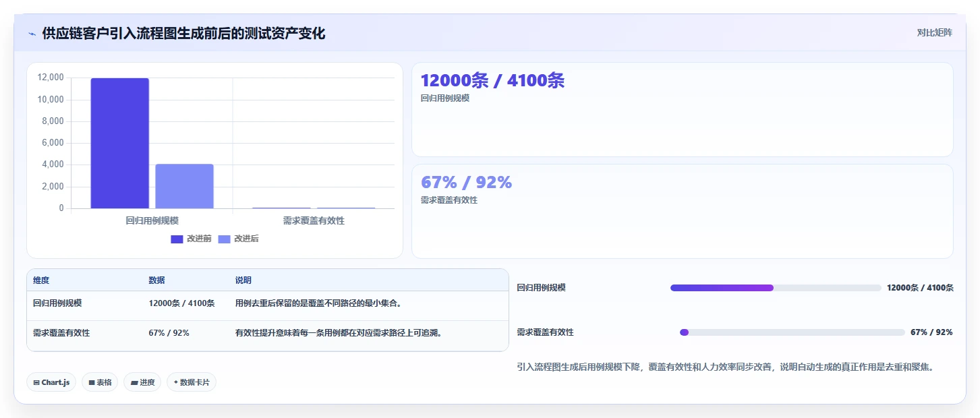
Task: Toggle the 改进前 legend color swatch
Action: click(x=177, y=239)
